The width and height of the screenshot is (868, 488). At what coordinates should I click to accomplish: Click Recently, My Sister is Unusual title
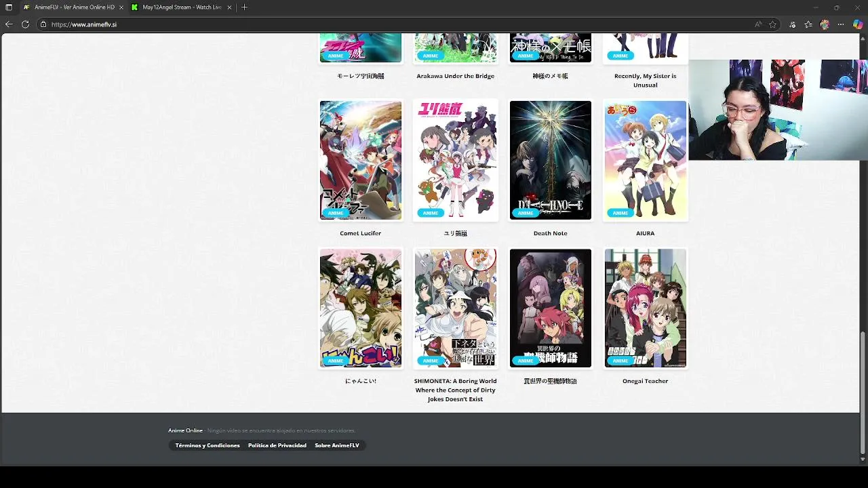pyautogui.click(x=646, y=80)
